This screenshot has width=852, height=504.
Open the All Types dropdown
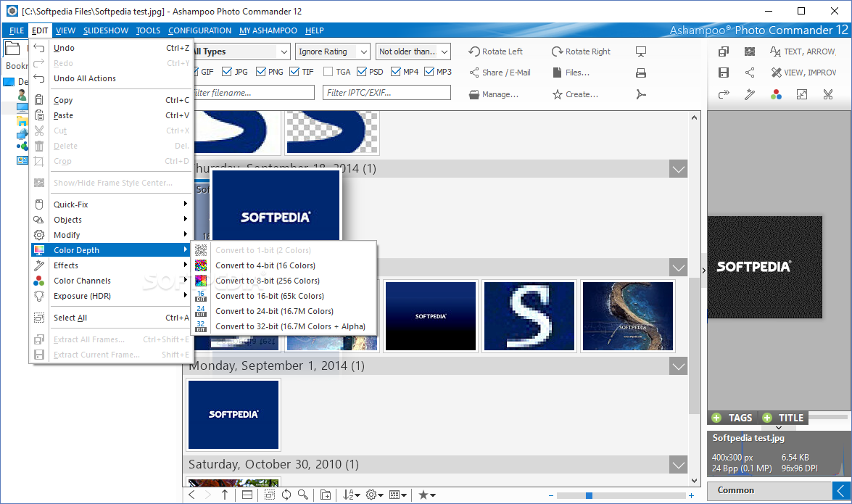[x=284, y=51]
